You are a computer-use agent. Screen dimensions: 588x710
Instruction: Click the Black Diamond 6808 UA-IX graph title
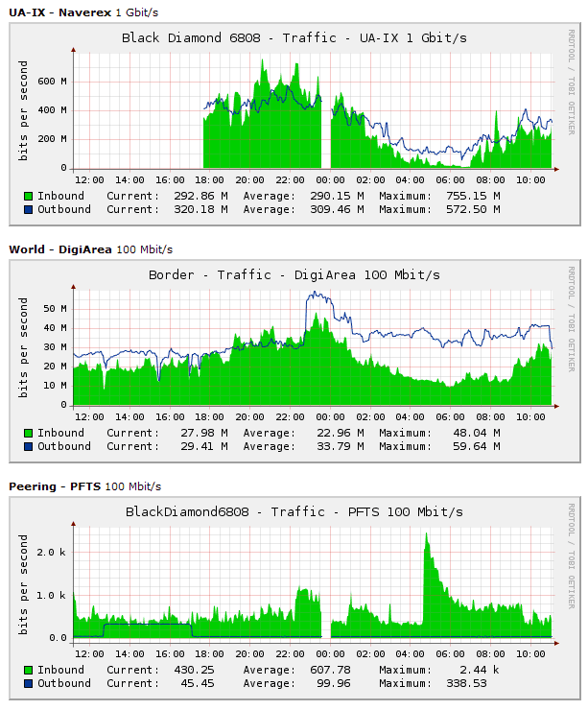pyautogui.click(x=294, y=37)
